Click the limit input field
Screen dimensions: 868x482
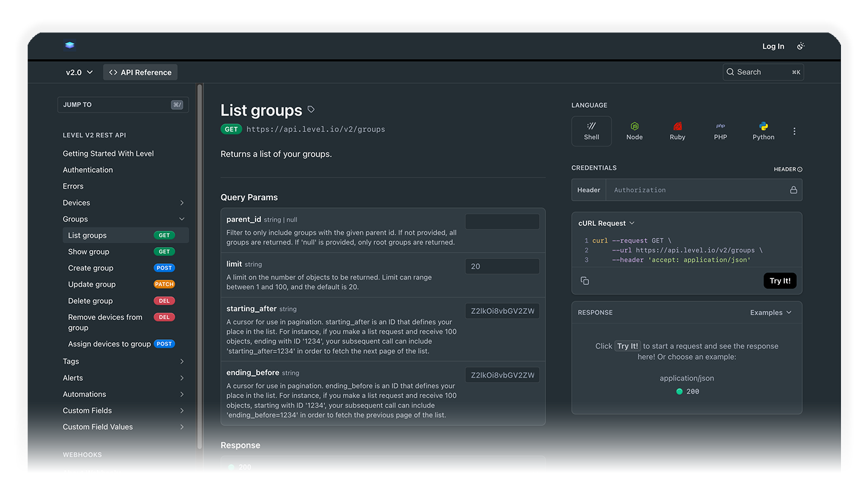click(x=502, y=266)
